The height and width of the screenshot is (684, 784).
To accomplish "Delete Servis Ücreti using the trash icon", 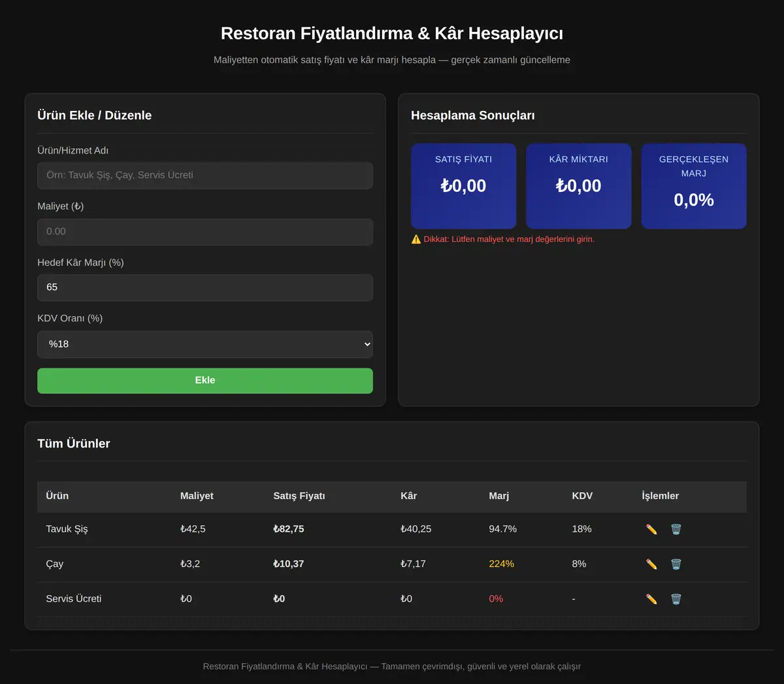I will pyautogui.click(x=676, y=598).
